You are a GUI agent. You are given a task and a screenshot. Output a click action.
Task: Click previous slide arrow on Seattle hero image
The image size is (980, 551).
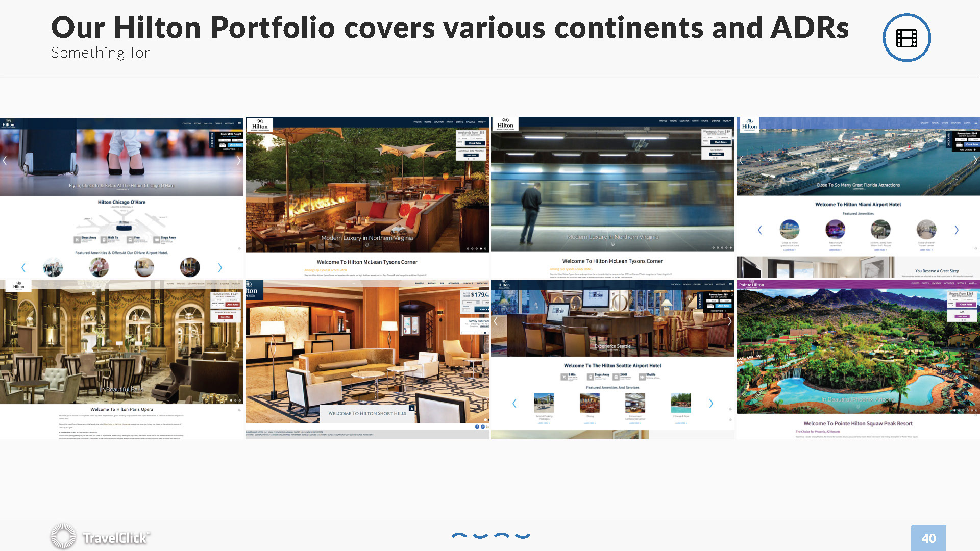(496, 321)
